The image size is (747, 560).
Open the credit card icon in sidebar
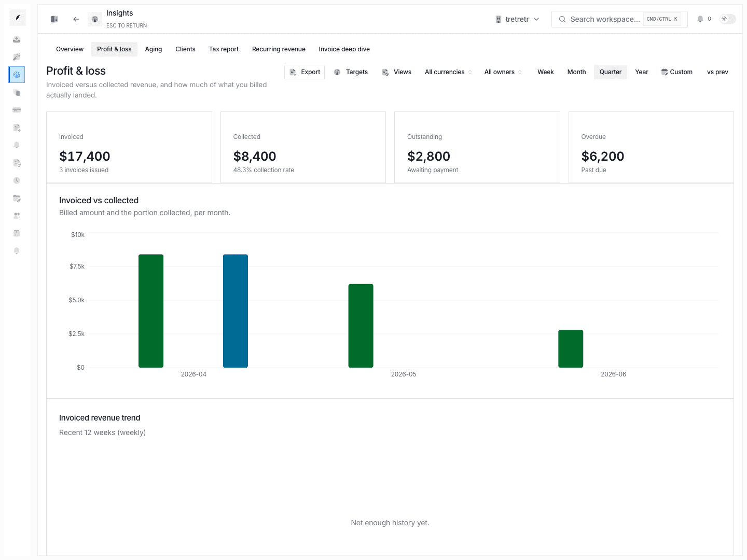pos(17,110)
